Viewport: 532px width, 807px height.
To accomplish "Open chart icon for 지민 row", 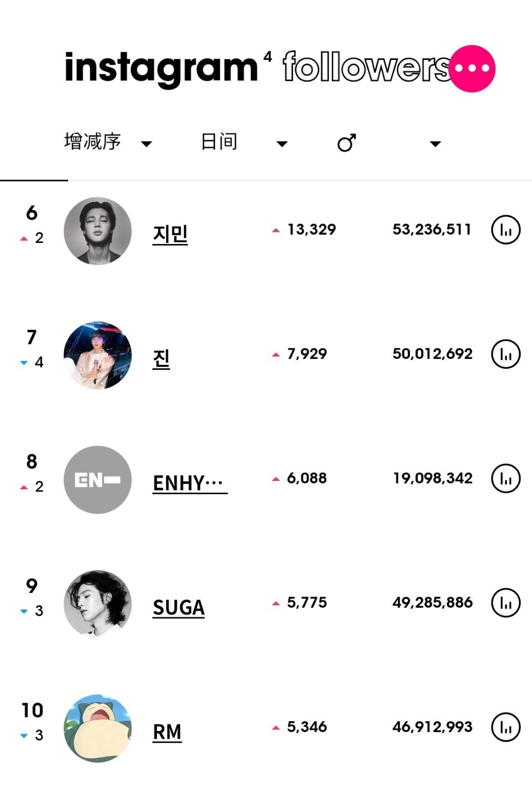I will tap(506, 230).
